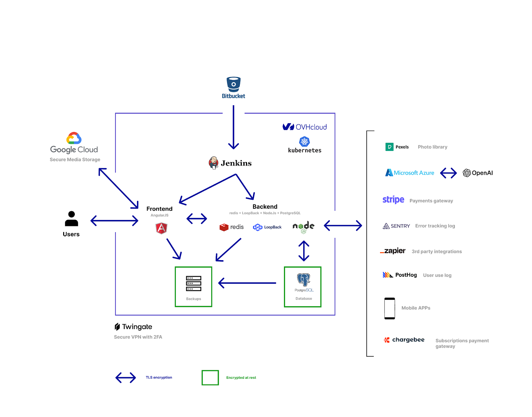Select the "OpenAI" name text
The image size is (532, 417).
(482, 173)
